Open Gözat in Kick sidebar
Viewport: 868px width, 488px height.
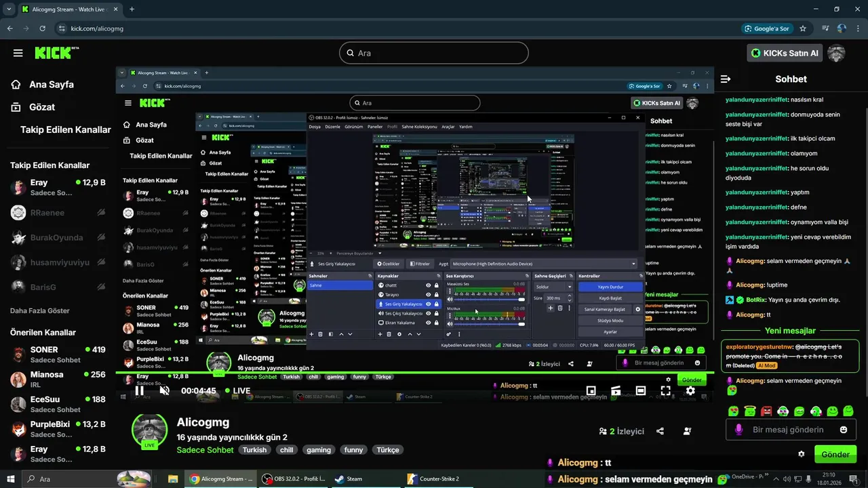33,107
